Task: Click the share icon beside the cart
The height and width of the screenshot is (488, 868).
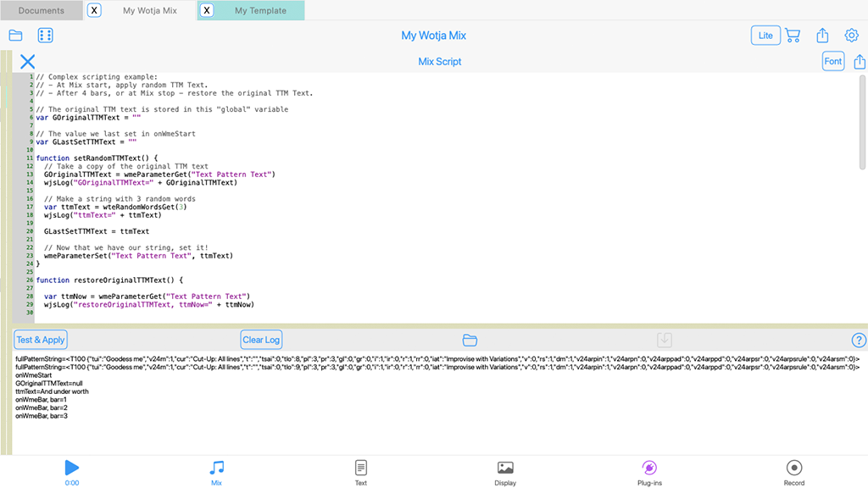Action: 822,36
